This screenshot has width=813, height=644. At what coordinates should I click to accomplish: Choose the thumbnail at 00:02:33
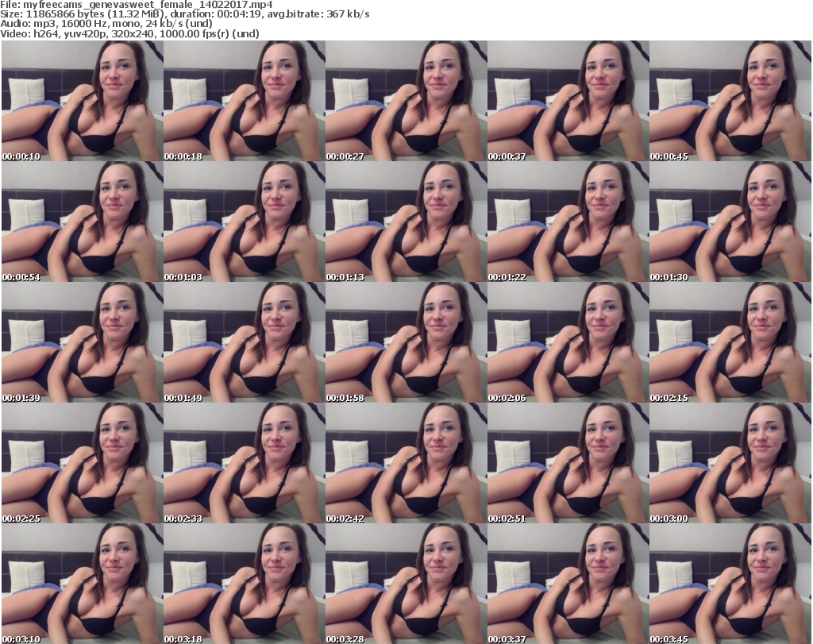(245, 464)
